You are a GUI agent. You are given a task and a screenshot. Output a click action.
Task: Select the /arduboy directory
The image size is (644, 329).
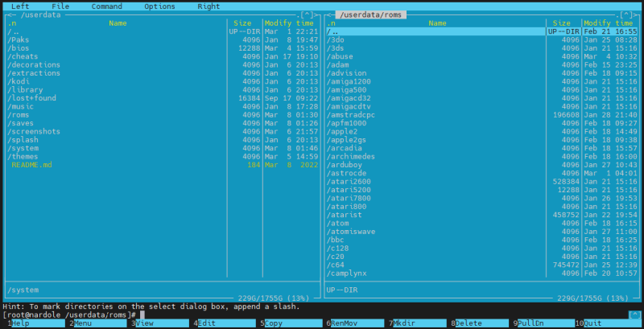tap(481, 165)
